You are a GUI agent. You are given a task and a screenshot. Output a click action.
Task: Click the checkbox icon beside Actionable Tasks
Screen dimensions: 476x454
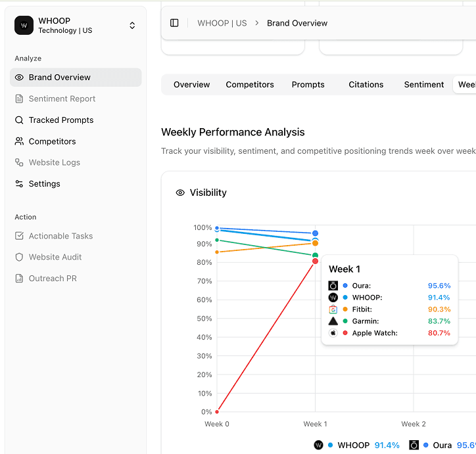tap(19, 236)
